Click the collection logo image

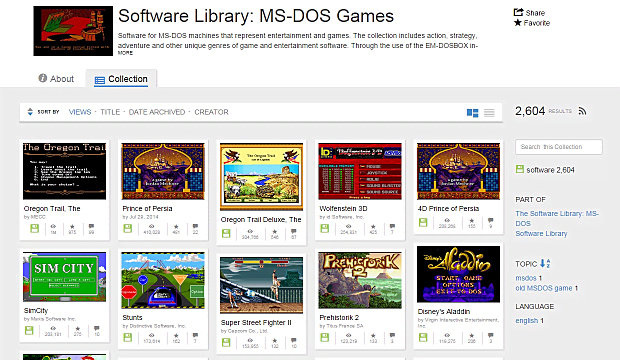point(73,31)
